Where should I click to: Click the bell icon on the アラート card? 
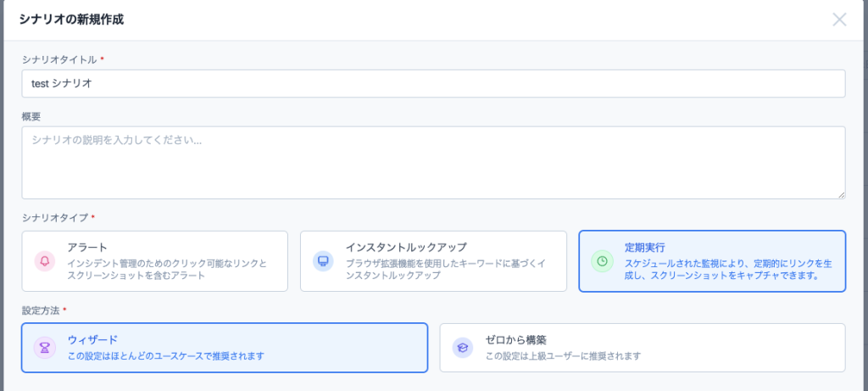45,261
